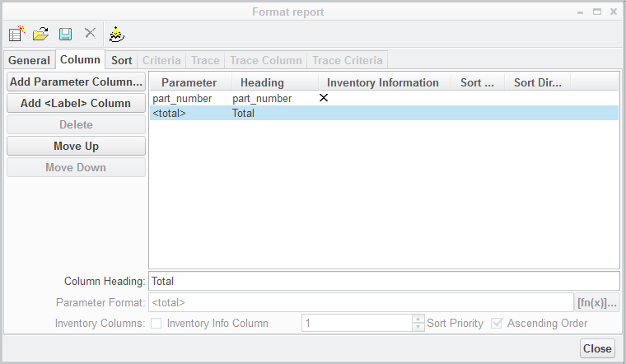Open the Trace tab
Image resolution: width=626 pixels, height=364 pixels.
(205, 60)
